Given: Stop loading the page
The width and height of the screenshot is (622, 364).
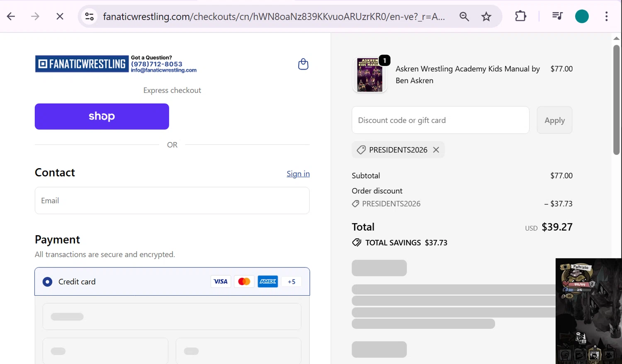Looking at the screenshot, I should tap(60, 16).
